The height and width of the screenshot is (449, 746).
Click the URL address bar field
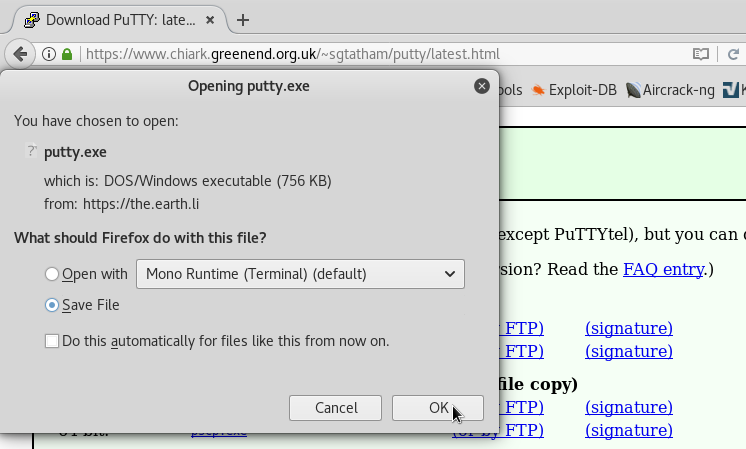pyautogui.click(x=385, y=54)
